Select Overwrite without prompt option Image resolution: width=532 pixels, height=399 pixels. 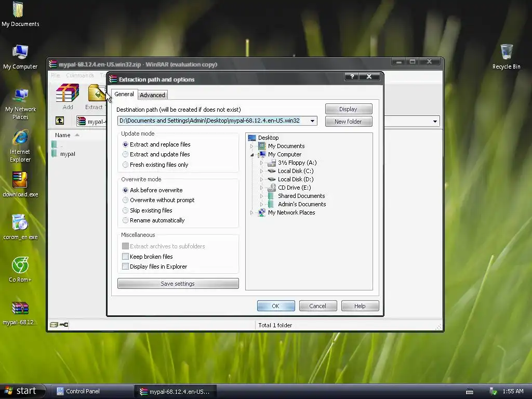[158, 200]
